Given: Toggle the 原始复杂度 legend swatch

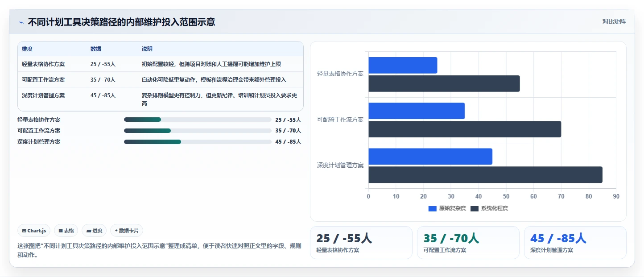Looking at the screenshot, I should coord(432,209).
